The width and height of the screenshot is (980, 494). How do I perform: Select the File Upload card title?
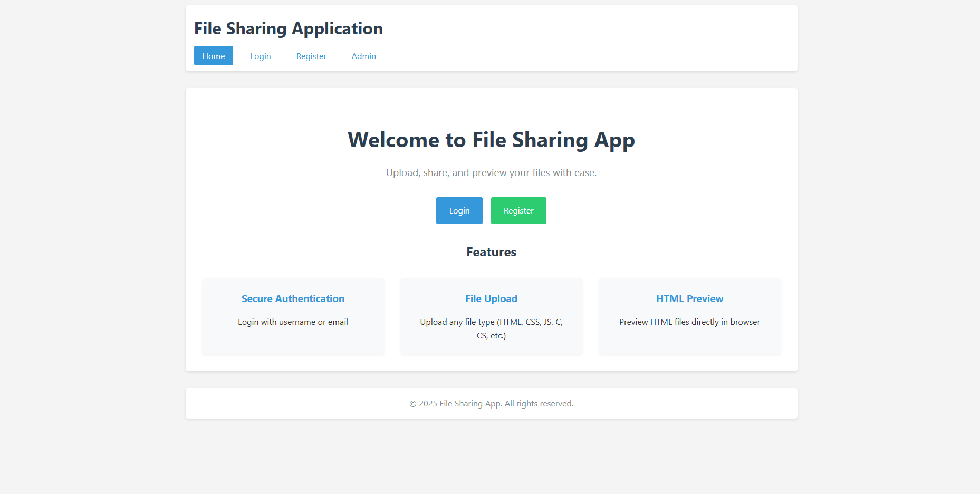point(491,299)
